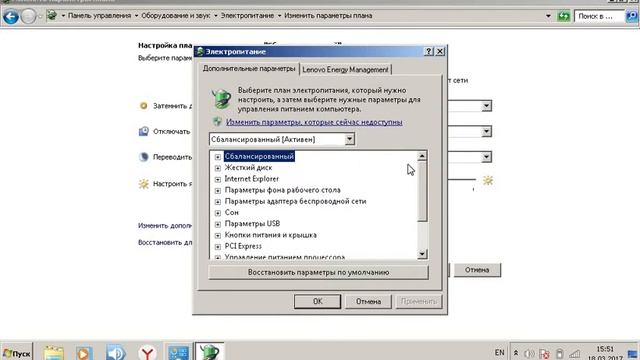640x360 pixels.
Task: Click the shield icon beside unavailable settings link
Action: 217,122
